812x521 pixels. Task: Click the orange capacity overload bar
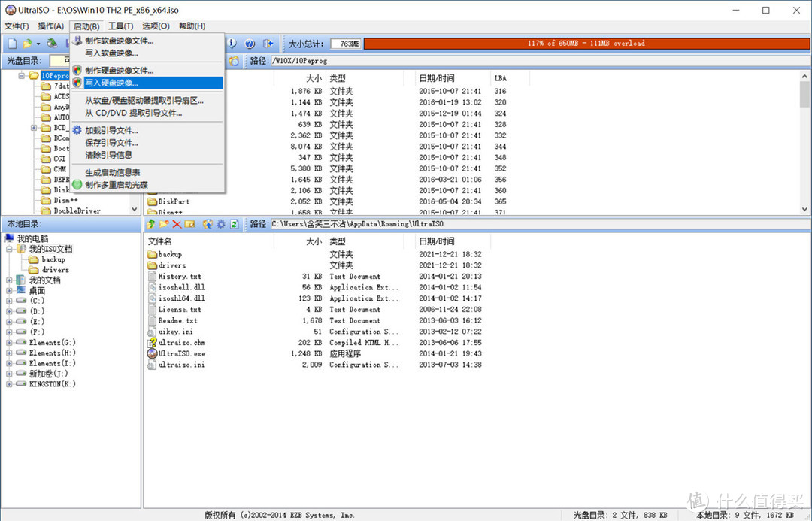[586, 44]
